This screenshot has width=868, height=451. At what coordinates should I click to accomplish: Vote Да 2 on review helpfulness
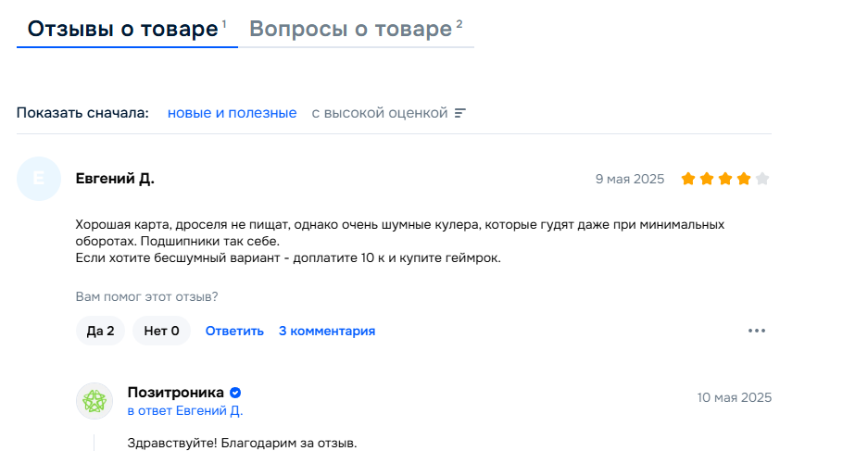point(100,331)
